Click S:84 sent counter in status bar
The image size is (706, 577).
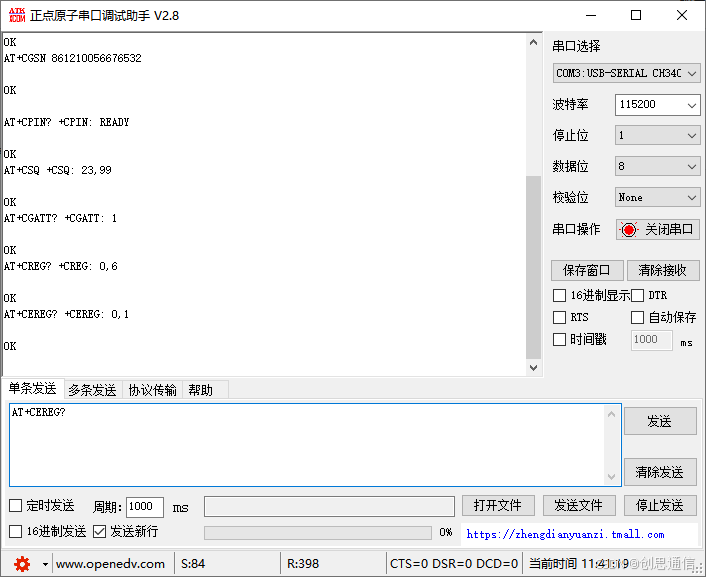193,564
